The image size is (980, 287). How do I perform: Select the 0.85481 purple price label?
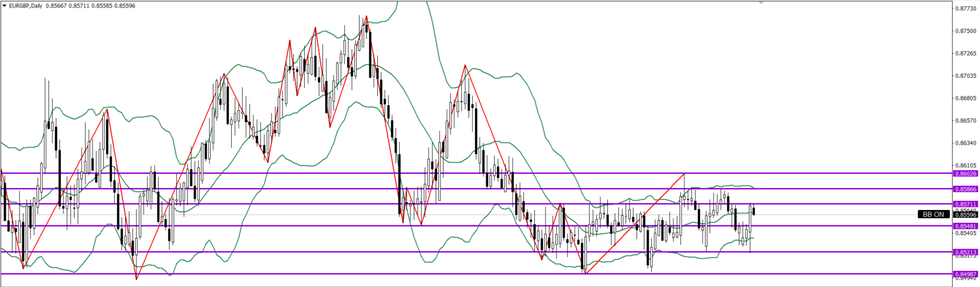(x=965, y=226)
